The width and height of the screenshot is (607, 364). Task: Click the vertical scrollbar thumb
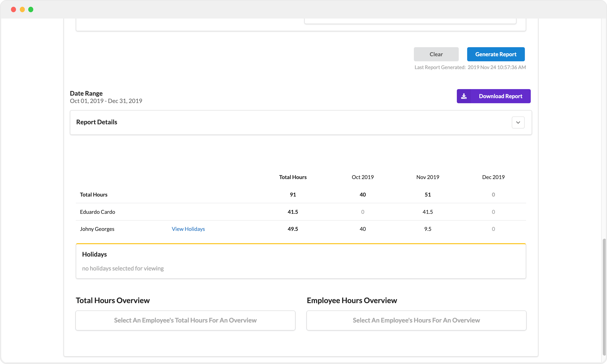[x=604, y=297]
